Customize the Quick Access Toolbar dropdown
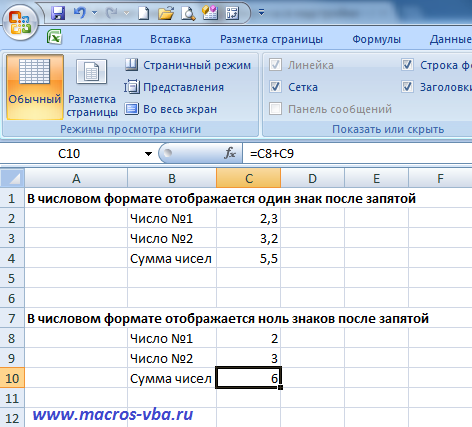 pyautogui.click(x=262, y=13)
